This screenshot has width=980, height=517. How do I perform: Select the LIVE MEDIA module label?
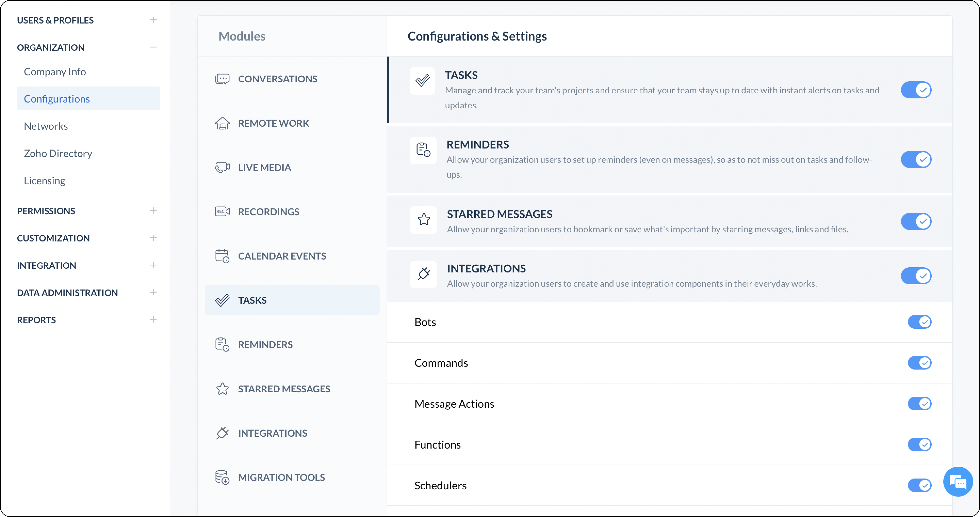pyautogui.click(x=264, y=168)
